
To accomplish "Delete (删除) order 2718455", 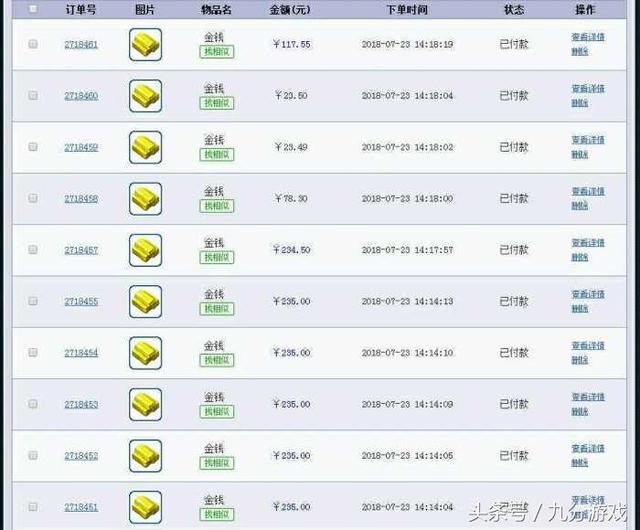I will coord(580,309).
